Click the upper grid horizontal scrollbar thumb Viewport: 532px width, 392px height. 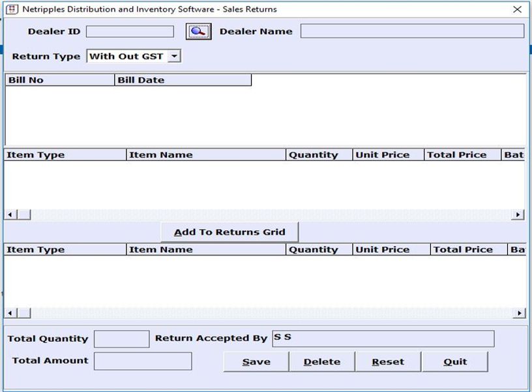[x=24, y=215]
